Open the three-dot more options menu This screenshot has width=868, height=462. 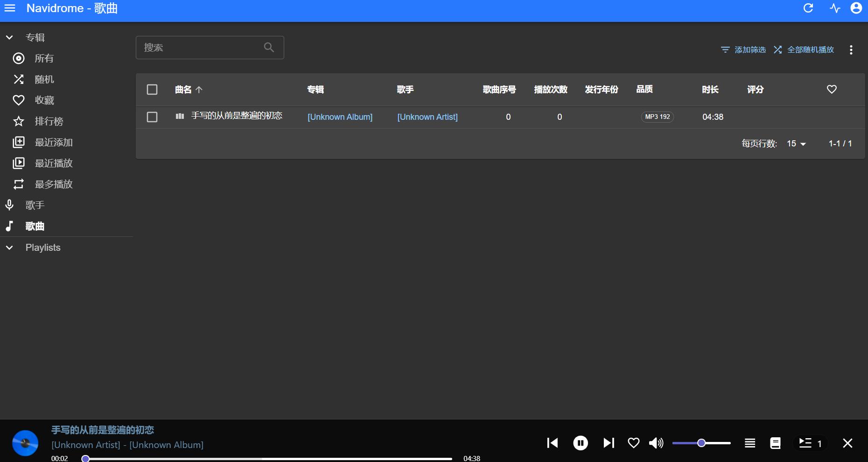click(x=851, y=50)
